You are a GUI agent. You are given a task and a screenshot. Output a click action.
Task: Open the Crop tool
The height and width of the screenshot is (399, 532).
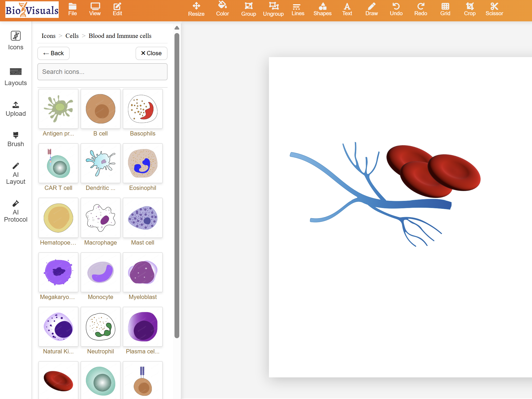(470, 9)
